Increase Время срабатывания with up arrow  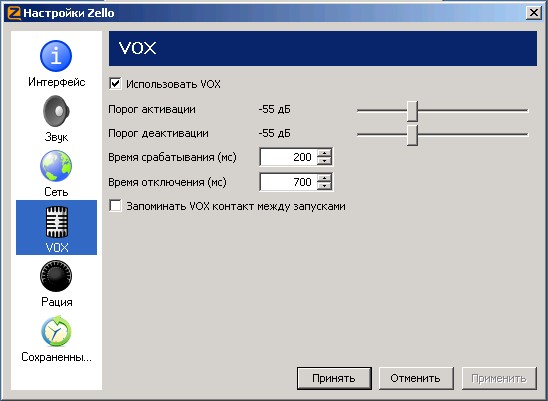[x=325, y=153]
